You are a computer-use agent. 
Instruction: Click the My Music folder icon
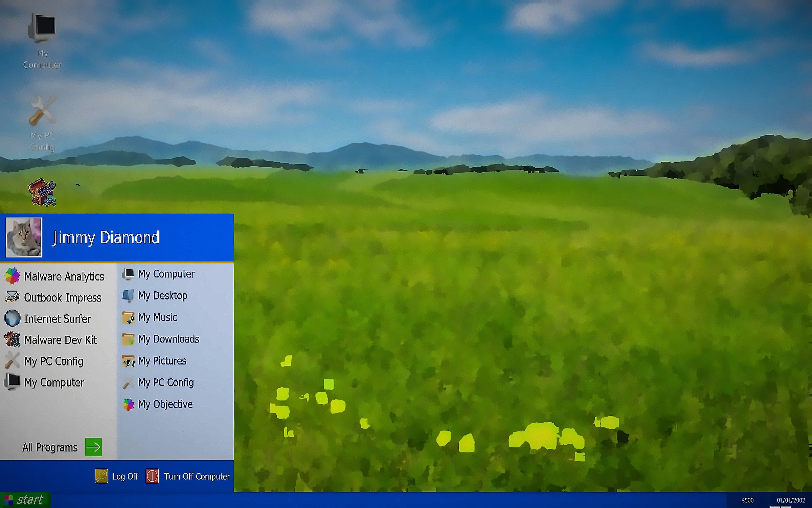pyautogui.click(x=128, y=318)
